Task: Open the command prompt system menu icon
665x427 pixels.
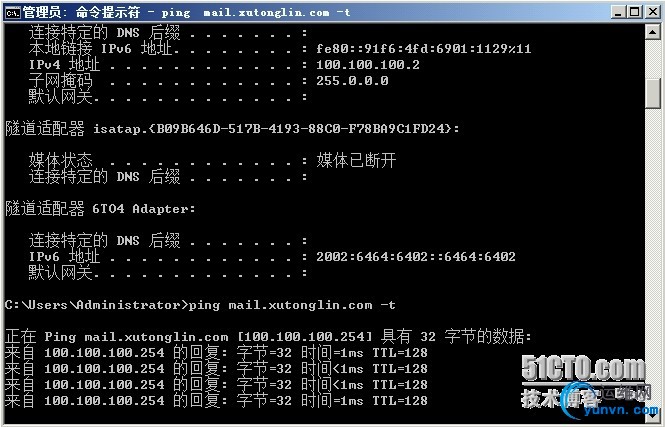Action: pyautogui.click(x=12, y=13)
